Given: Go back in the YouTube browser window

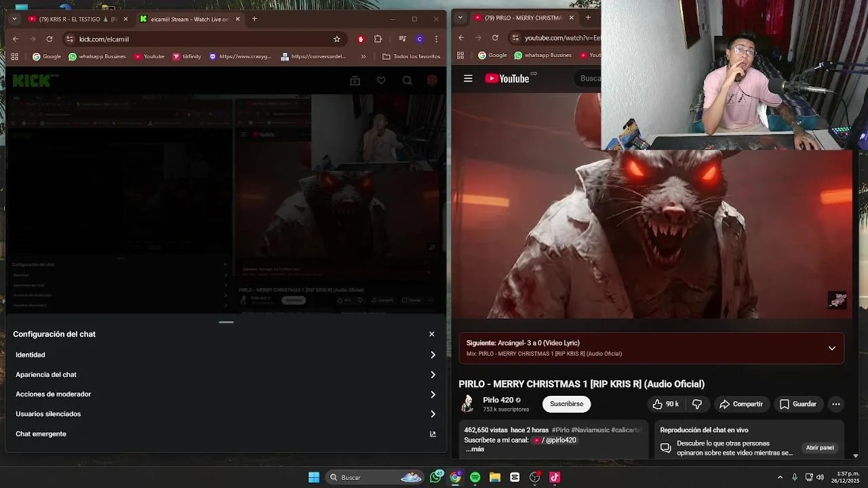Looking at the screenshot, I should click(x=461, y=38).
